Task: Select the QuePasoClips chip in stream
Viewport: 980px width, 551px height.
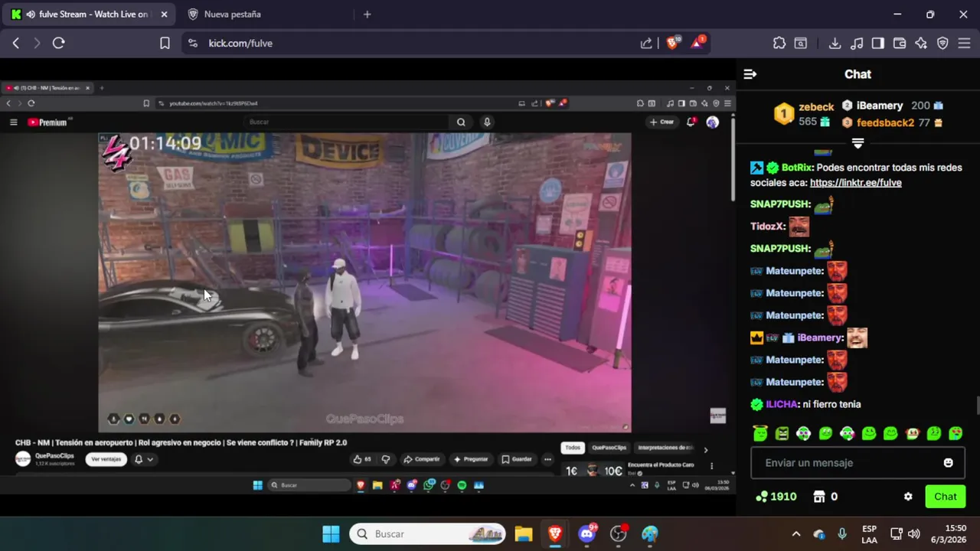Action: (x=609, y=448)
